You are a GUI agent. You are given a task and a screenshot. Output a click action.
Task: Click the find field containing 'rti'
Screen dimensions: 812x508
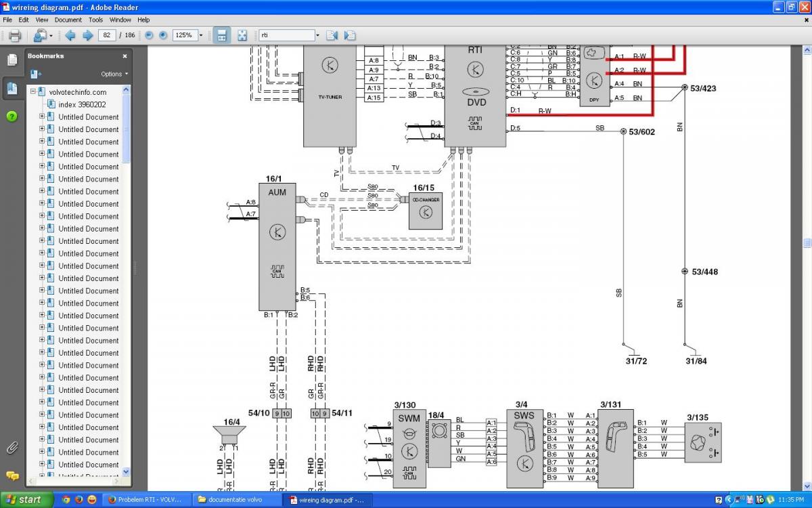[x=287, y=35]
